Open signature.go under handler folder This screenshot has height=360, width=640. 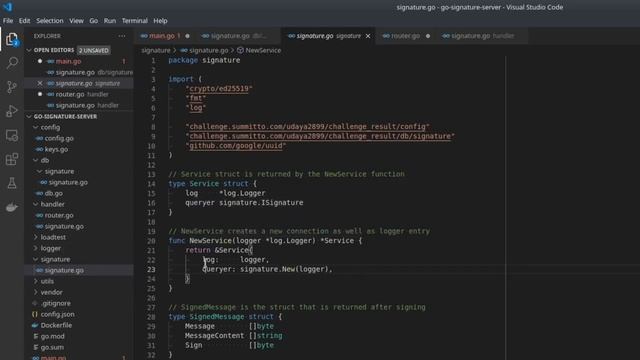(x=64, y=226)
